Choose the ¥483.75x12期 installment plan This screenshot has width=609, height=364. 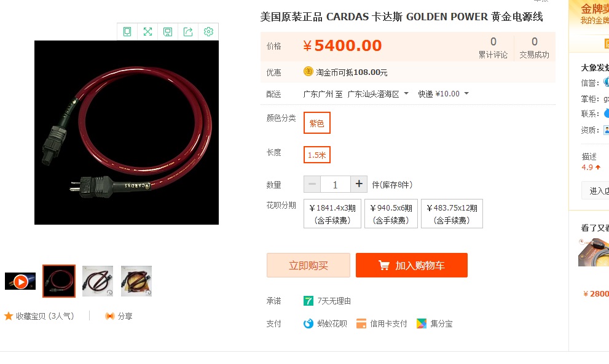[x=452, y=214]
